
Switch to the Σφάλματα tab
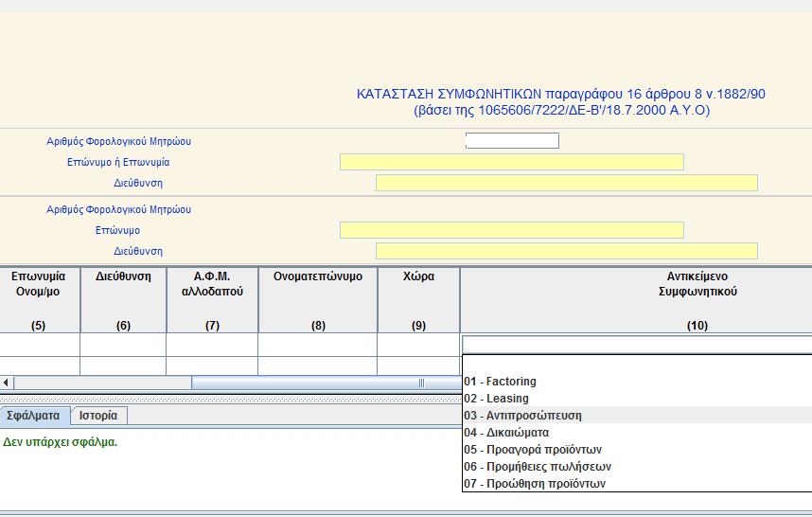pyautogui.click(x=34, y=416)
